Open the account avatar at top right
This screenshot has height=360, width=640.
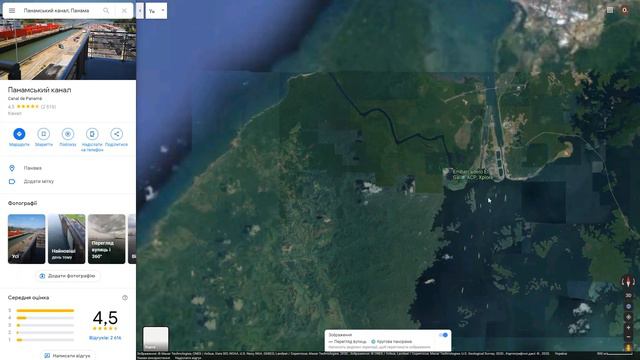click(624, 10)
